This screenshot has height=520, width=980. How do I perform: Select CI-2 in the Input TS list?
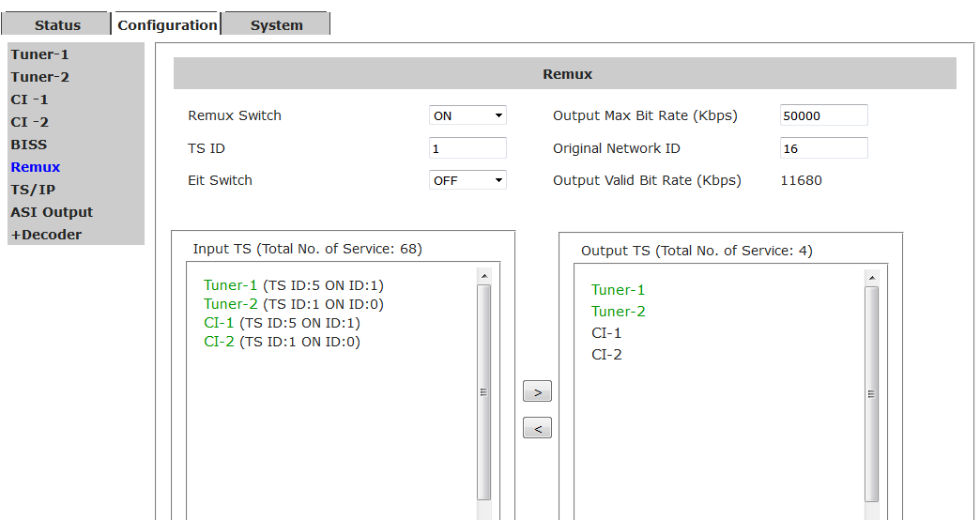[219, 342]
